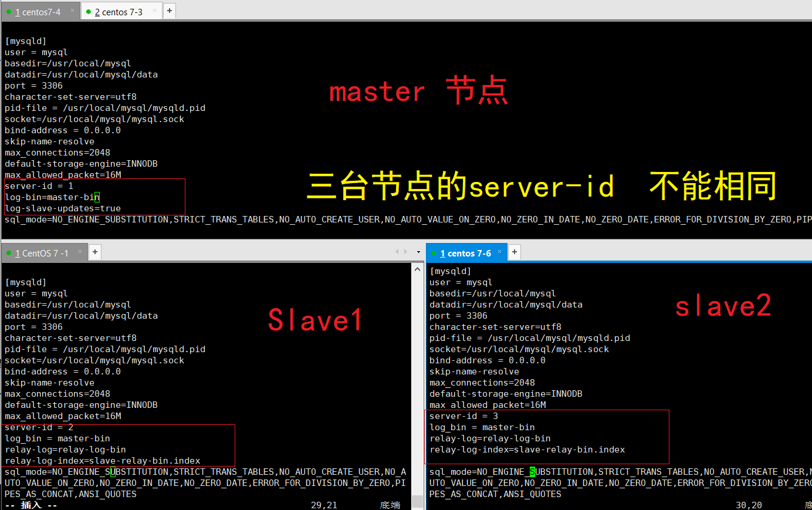Click the Slave1 terminal scrollbar thumb
The height and width of the screenshot is (510, 812).
click(417, 501)
